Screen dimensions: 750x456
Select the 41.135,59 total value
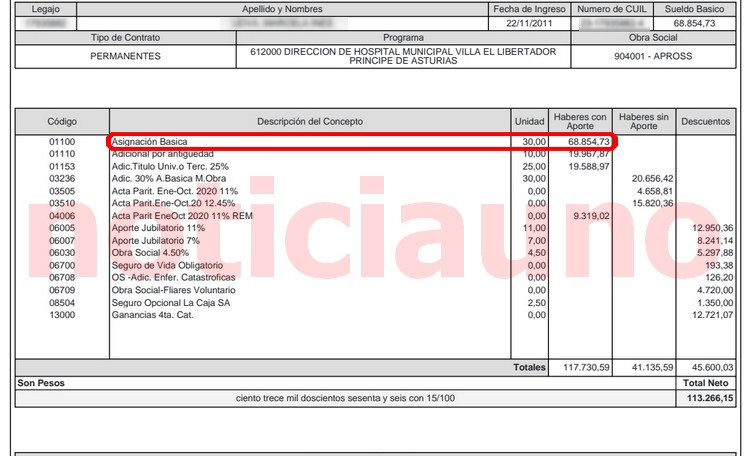(652, 367)
